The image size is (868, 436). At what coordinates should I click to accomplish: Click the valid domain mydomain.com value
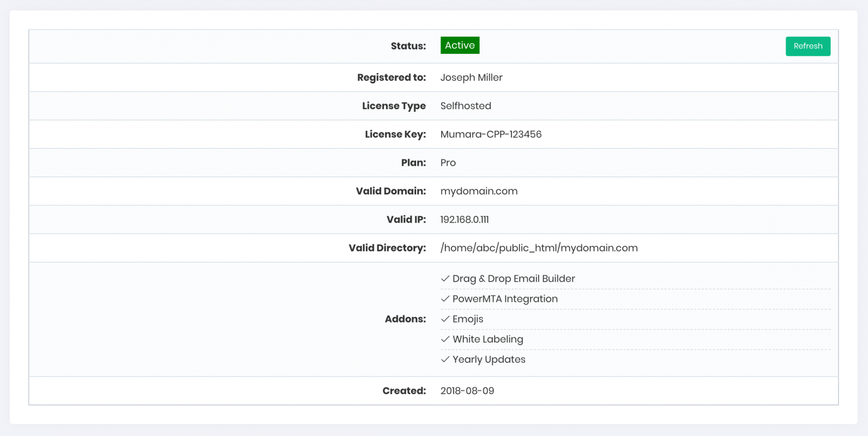click(x=478, y=191)
